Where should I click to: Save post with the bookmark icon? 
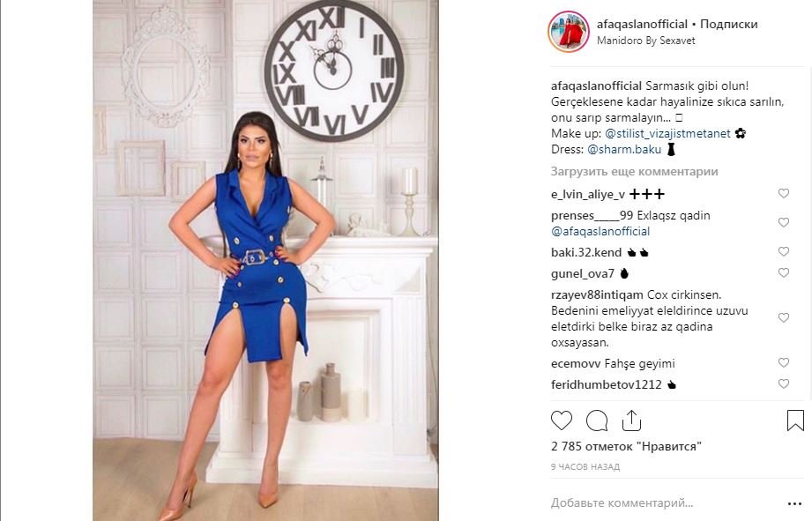tap(795, 421)
